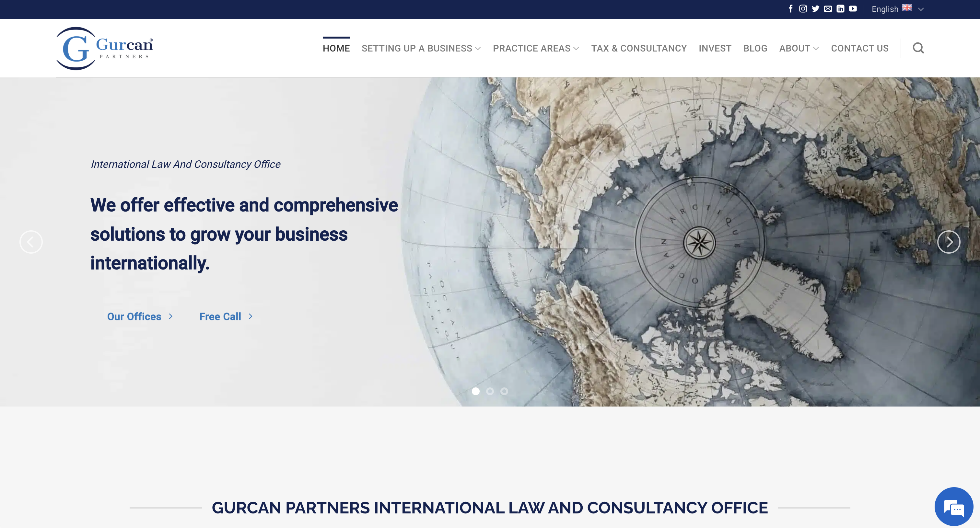Select the third slider dot

[504, 391]
